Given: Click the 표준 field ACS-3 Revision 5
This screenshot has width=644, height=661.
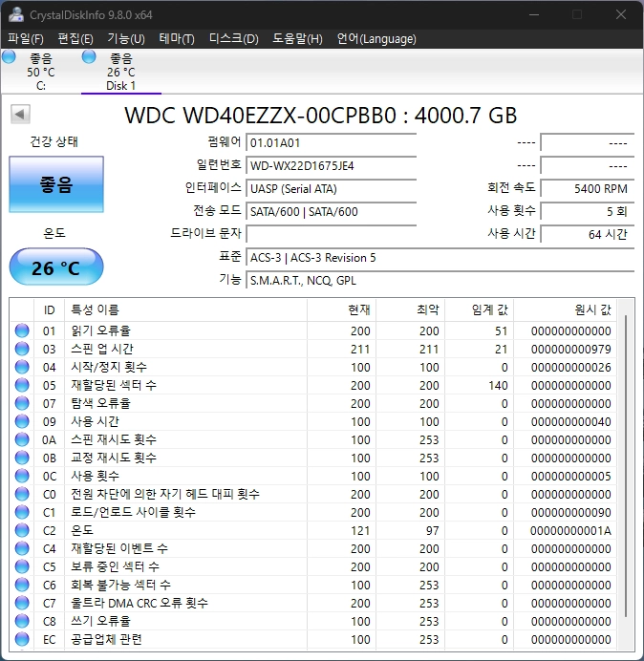Looking at the screenshot, I should (x=440, y=257).
